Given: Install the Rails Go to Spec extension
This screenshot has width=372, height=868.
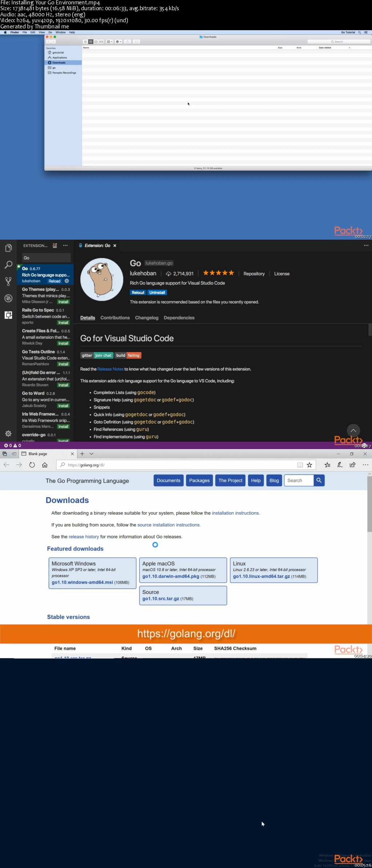Looking at the screenshot, I should 63,323.
